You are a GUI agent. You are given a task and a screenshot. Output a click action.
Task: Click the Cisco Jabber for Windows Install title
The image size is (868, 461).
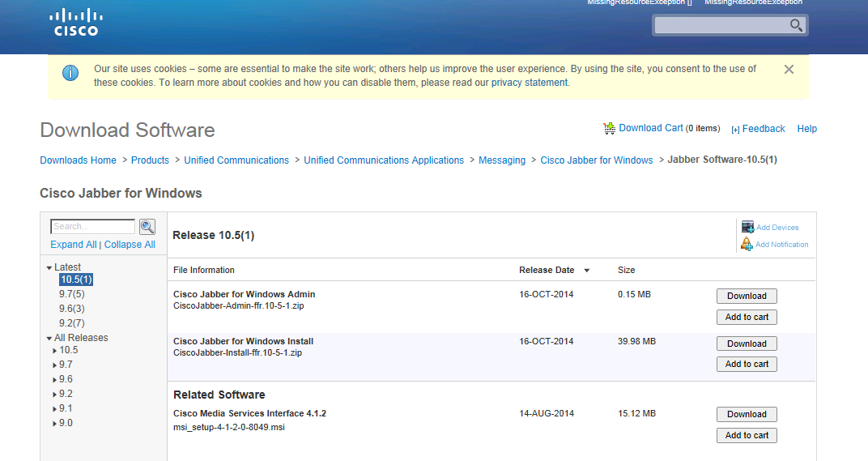[243, 341]
